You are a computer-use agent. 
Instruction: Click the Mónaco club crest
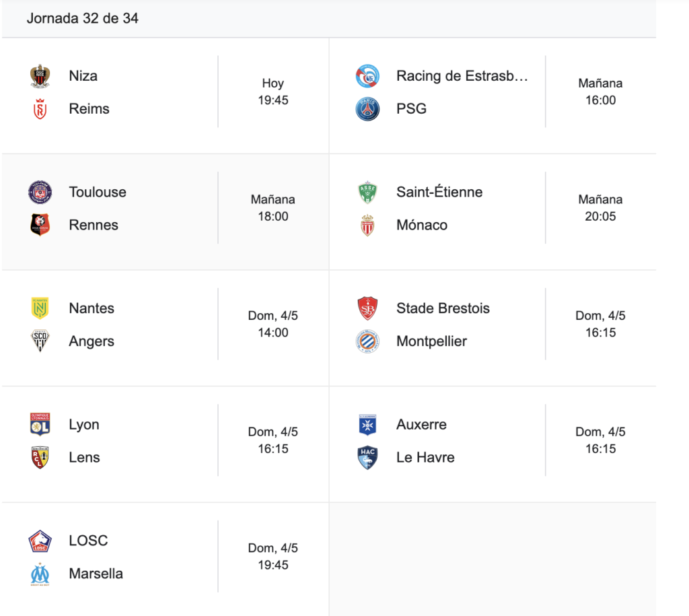pos(367,225)
